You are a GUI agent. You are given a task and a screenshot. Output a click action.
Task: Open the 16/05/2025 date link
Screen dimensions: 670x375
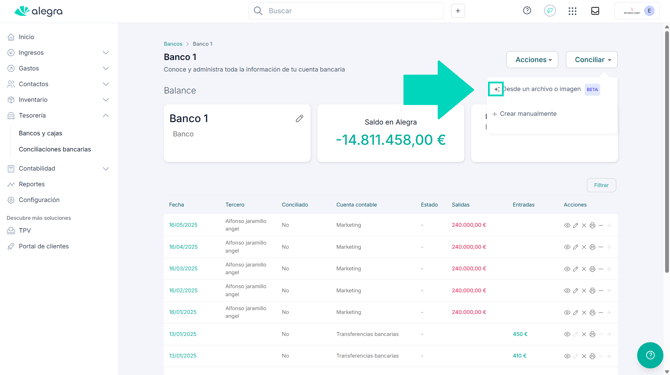183,225
